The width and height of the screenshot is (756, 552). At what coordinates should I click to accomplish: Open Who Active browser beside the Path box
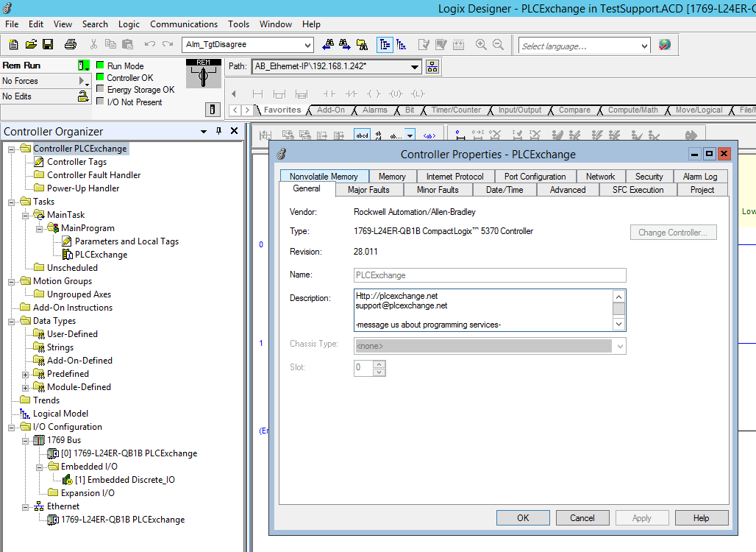432,66
